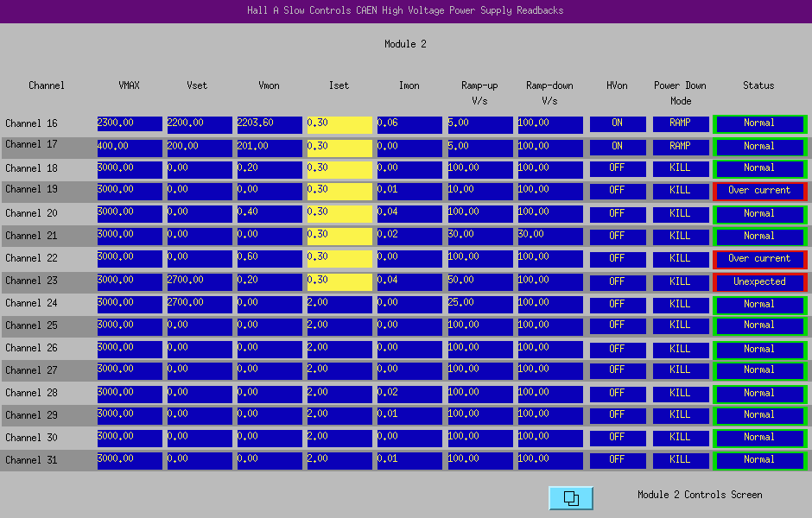Select the Channel 24 HVon OFF field
Screen dimensions: 812x518
point(618,305)
